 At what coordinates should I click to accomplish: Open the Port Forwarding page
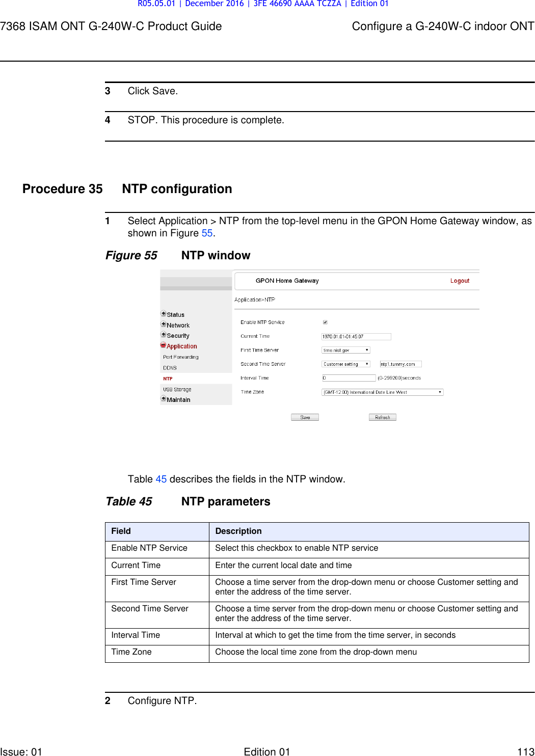180,357
